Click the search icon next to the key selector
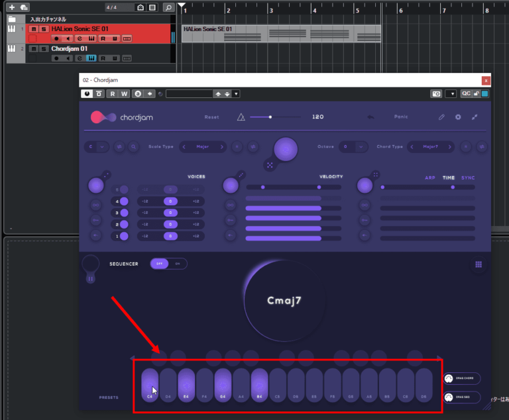Image resolution: width=509 pixels, height=420 pixels. click(134, 146)
